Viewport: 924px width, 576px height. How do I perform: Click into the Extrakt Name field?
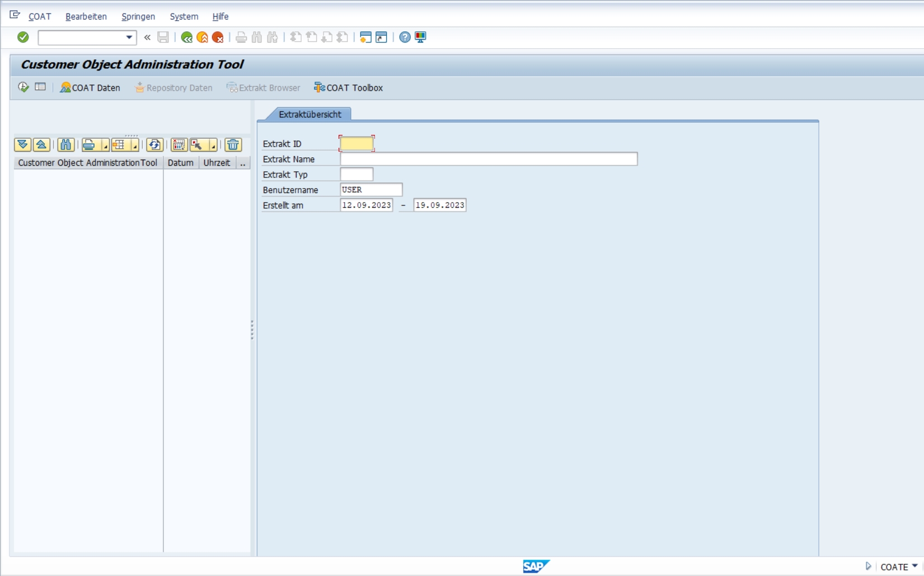(x=489, y=159)
